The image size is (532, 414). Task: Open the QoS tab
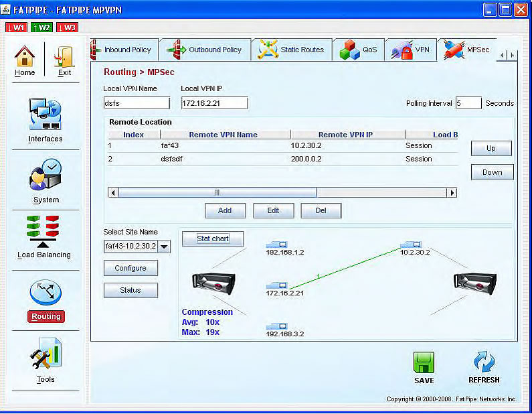pyautogui.click(x=359, y=50)
